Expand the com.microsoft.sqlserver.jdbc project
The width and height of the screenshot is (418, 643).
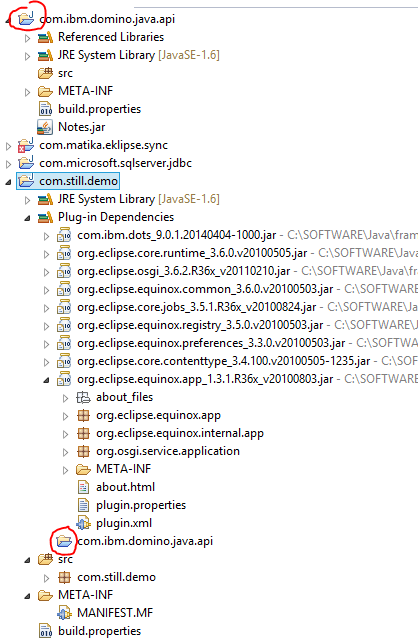click(x=9, y=164)
